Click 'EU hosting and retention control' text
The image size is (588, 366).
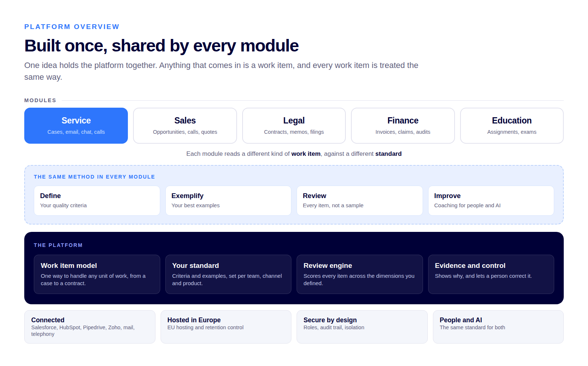(205, 327)
